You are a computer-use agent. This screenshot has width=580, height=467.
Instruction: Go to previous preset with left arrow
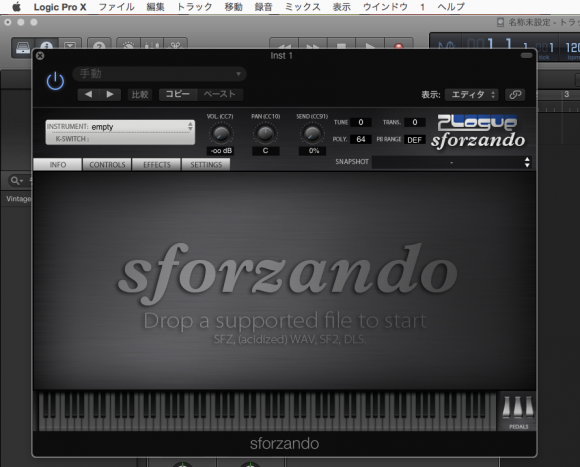click(88, 94)
